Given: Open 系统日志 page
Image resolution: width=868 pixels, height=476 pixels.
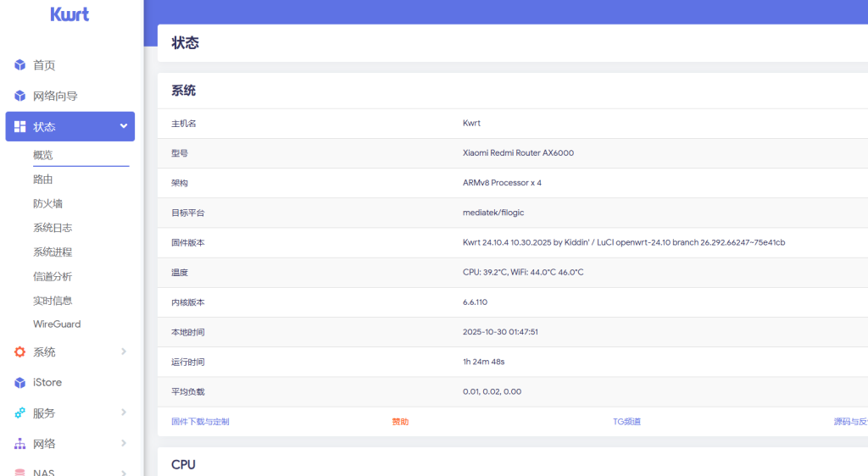Looking at the screenshot, I should point(53,228).
